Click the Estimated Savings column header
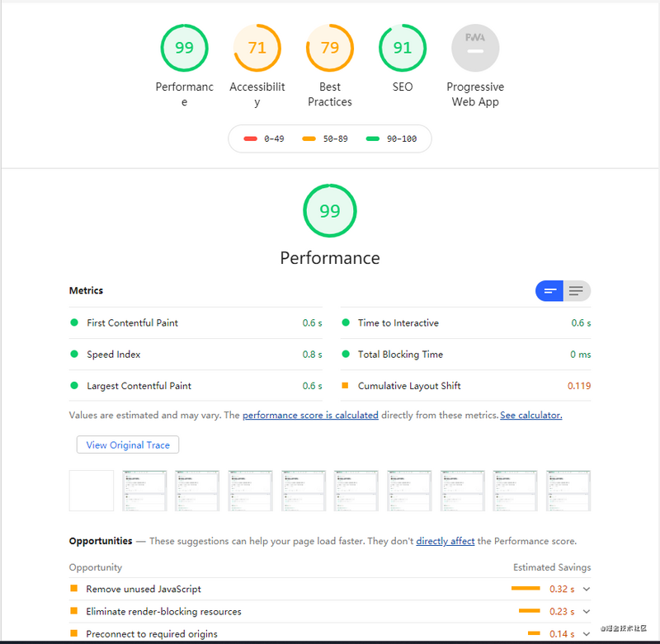660x644 pixels. 552,567
